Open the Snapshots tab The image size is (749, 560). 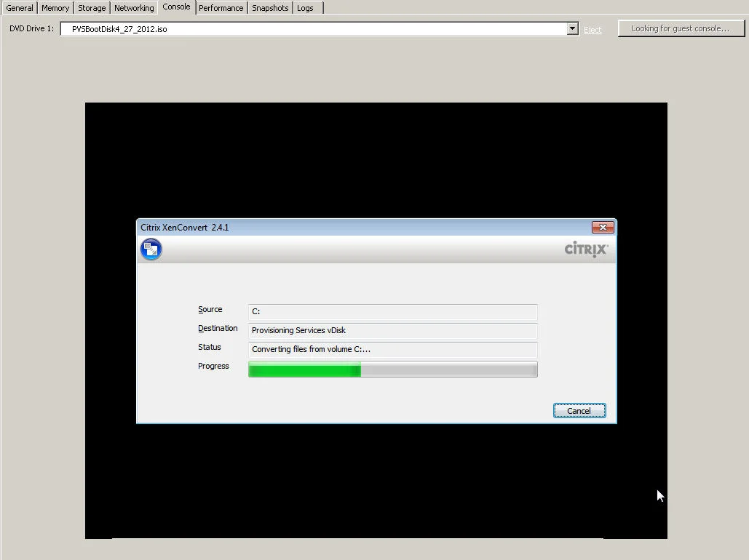pyautogui.click(x=270, y=8)
